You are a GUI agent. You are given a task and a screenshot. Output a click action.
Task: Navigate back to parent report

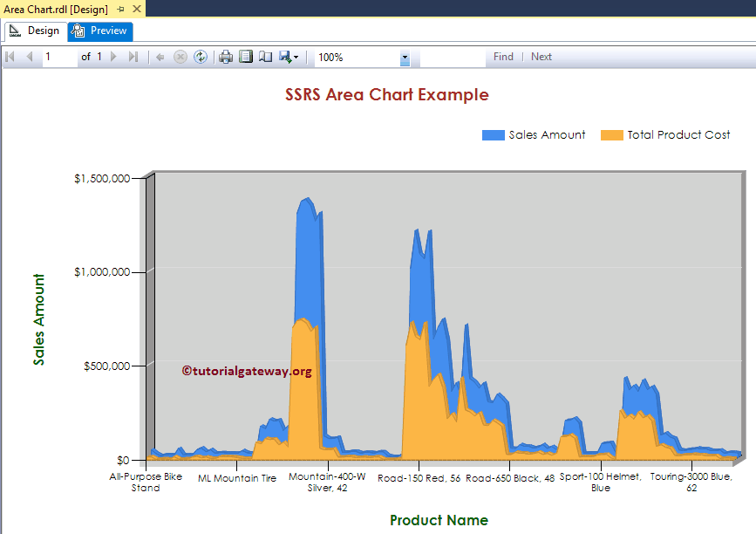(x=160, y=57)
